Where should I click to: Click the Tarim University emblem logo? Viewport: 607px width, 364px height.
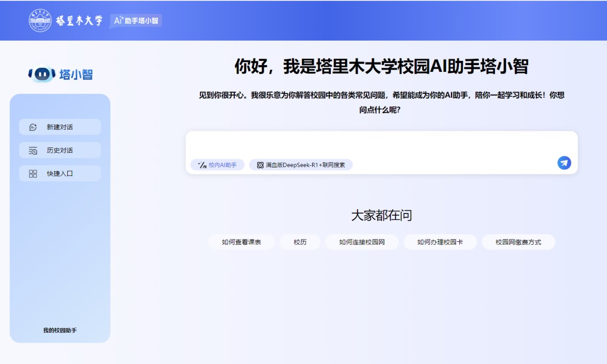(x=40, y=21)
